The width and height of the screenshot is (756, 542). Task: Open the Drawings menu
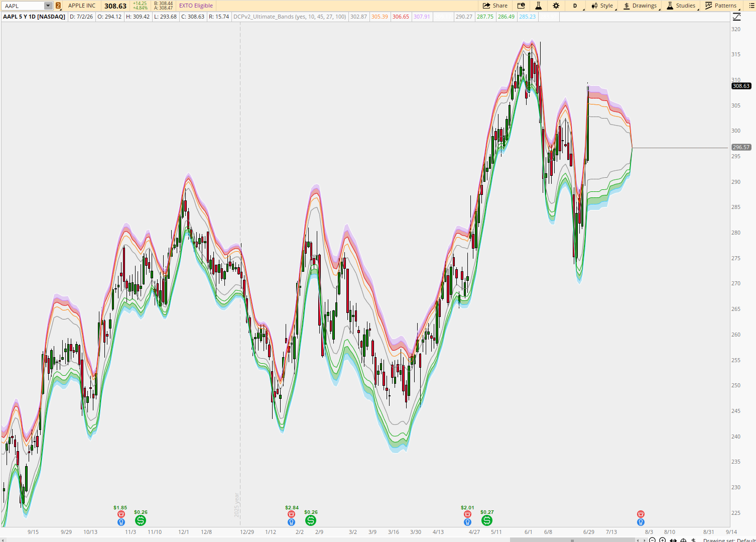pyautogui.click(x=640, y=6)
